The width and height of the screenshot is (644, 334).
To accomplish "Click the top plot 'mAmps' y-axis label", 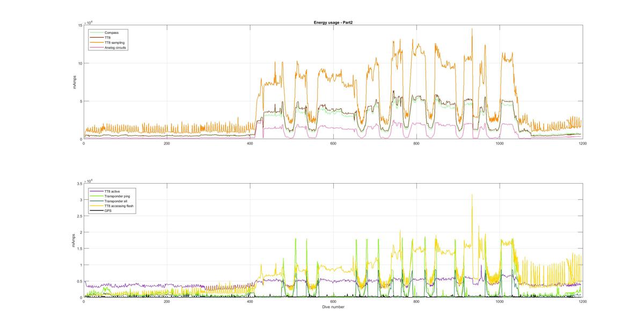I will point(75,82).
